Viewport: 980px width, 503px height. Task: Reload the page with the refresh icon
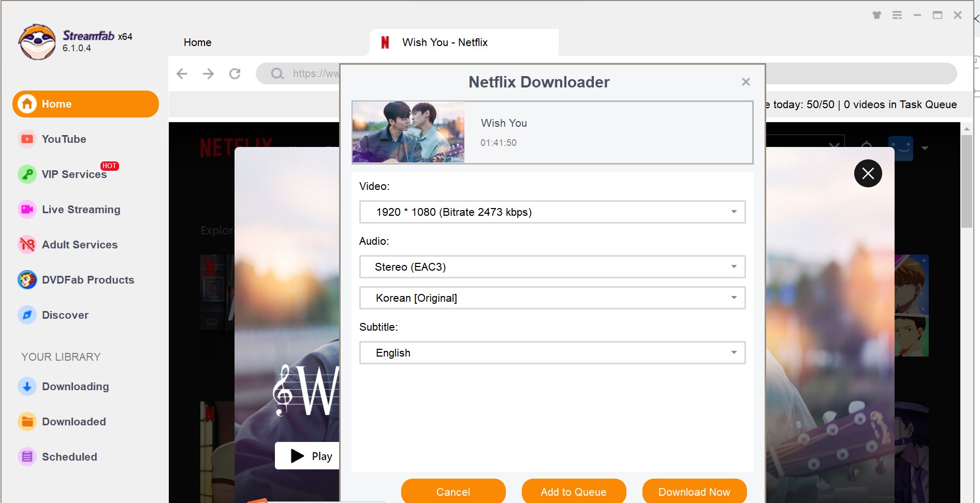pos(235,73)
